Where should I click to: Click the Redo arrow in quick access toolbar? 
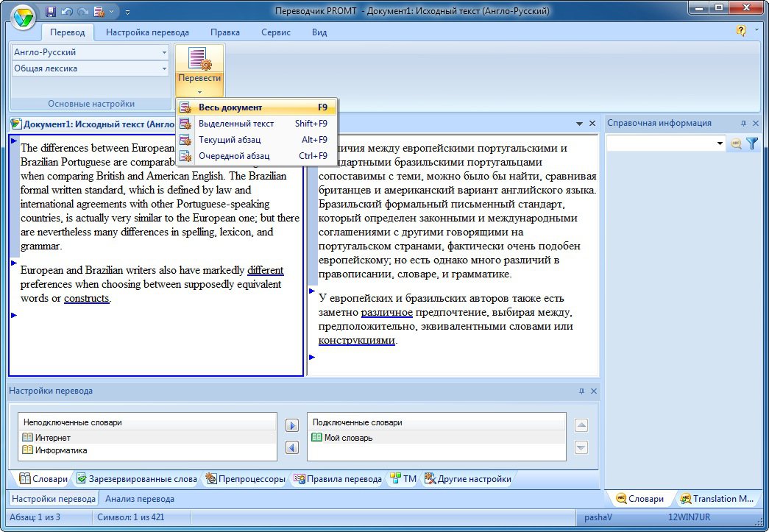[82, 11]
